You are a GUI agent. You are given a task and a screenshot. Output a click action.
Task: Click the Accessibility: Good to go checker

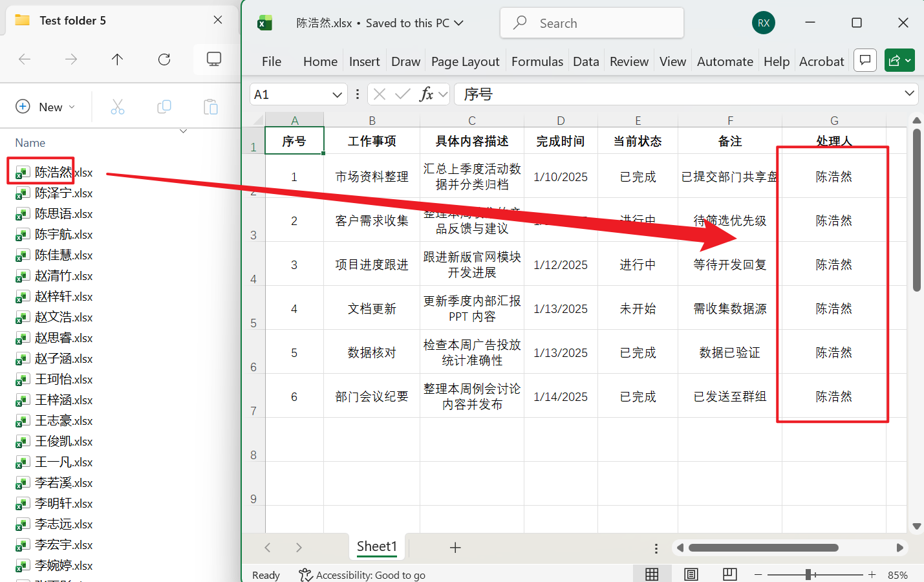[x=361, y=574]
